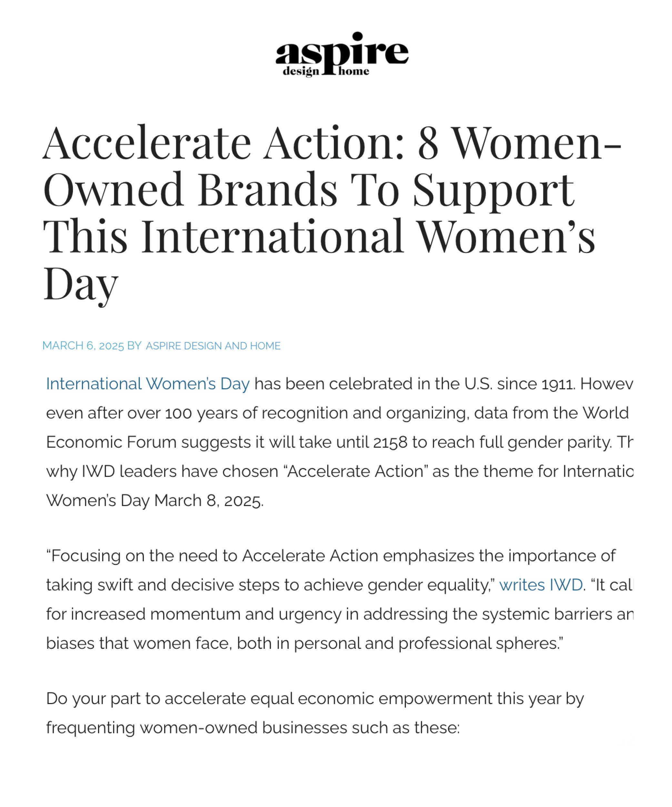Click the word "design" in the logo

point(301,71)
